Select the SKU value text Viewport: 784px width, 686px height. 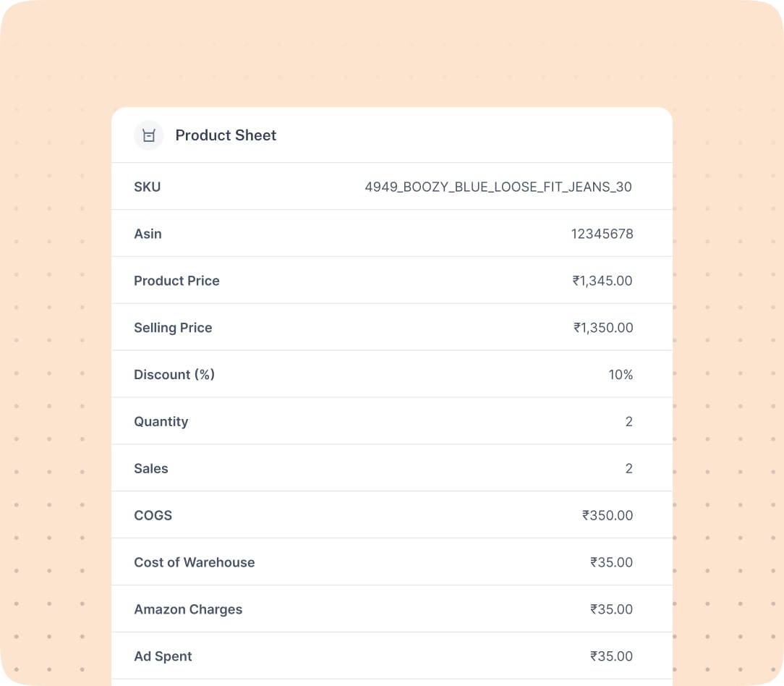[498, 187]
